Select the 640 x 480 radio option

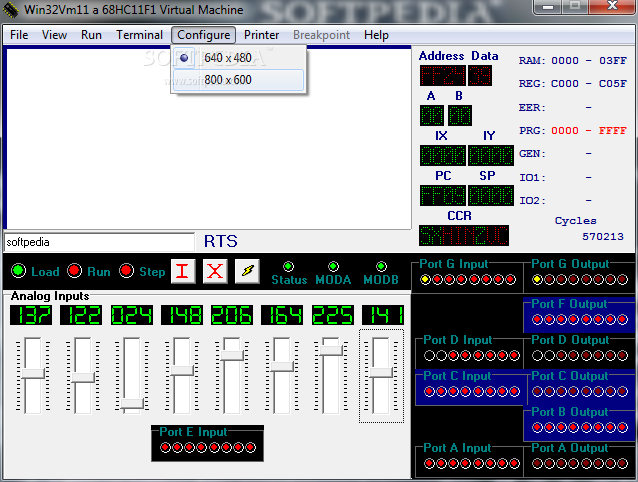[x=238, y=58]
